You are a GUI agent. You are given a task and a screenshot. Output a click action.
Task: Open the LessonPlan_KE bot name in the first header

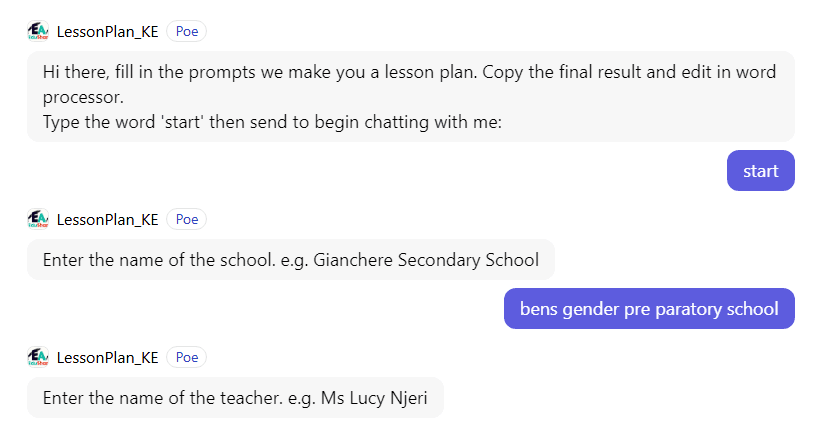(x=107, y=31)
